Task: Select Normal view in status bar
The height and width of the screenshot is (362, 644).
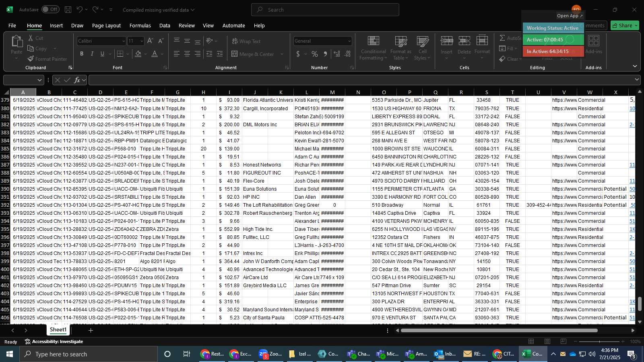Action: (531, 341)
